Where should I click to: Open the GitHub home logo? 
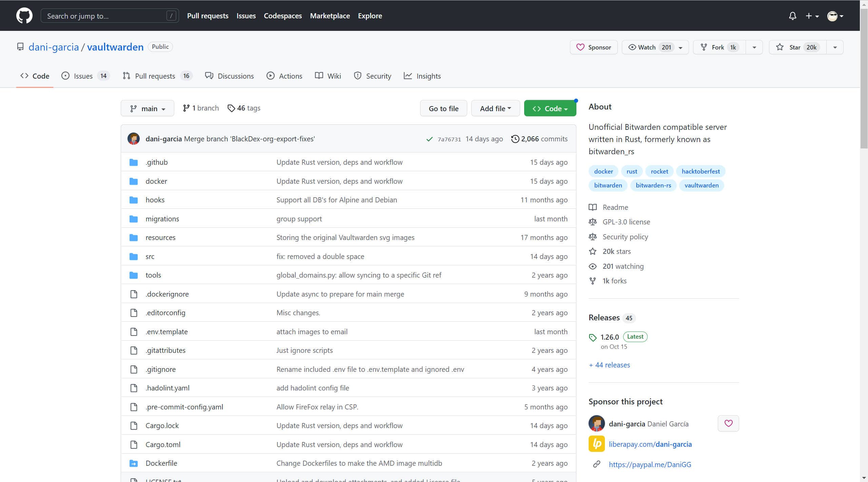point(24,16)
